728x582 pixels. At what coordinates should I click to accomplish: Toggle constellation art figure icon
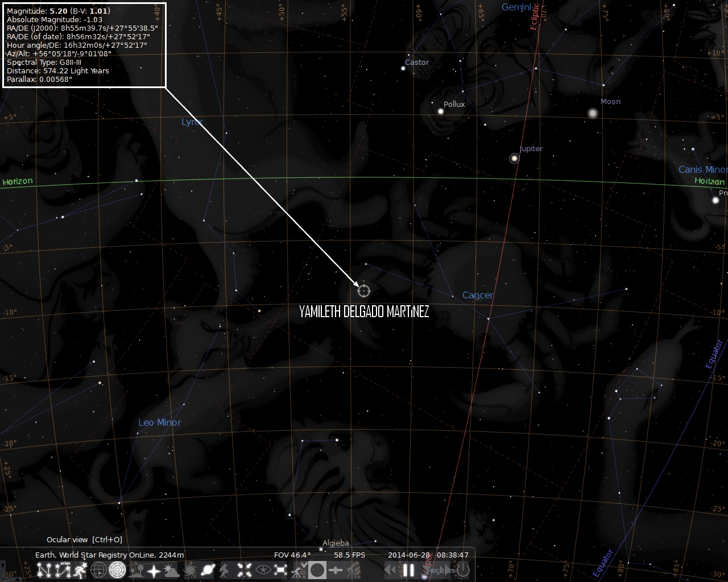coord(81,569)
